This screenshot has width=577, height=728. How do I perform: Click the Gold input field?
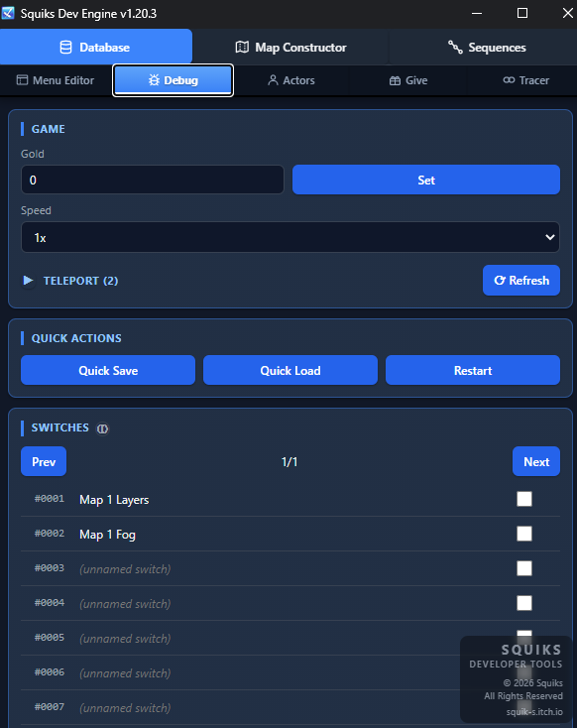pyautogui.click(x=153, y=180)
